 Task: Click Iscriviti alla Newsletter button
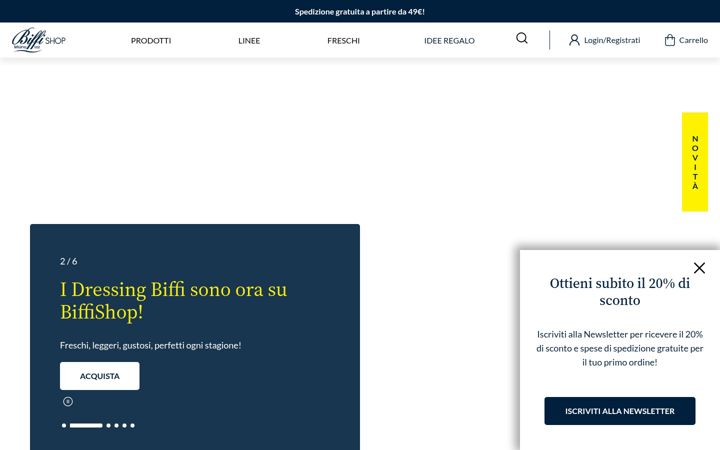tap(619, 411)
